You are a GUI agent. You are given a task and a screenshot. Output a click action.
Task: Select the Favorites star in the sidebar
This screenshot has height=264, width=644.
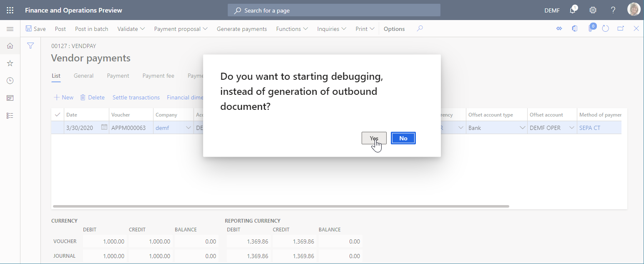click(10, 63)
